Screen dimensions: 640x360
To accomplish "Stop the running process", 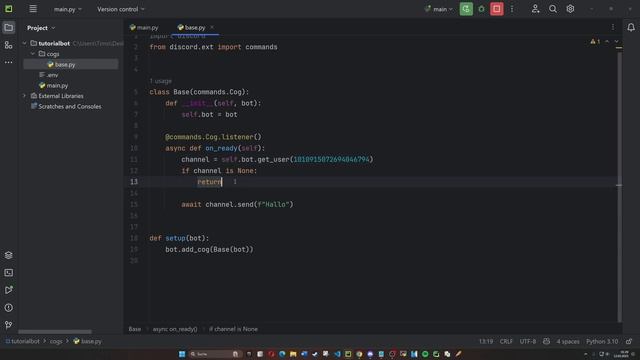I will pos(497,9).
